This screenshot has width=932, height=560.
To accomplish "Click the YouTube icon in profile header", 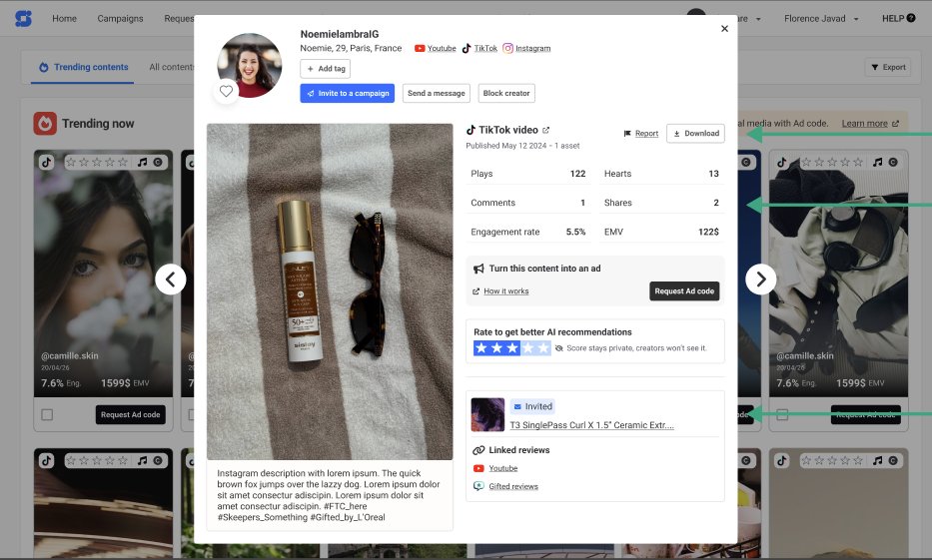I will (x=420, y=48).
